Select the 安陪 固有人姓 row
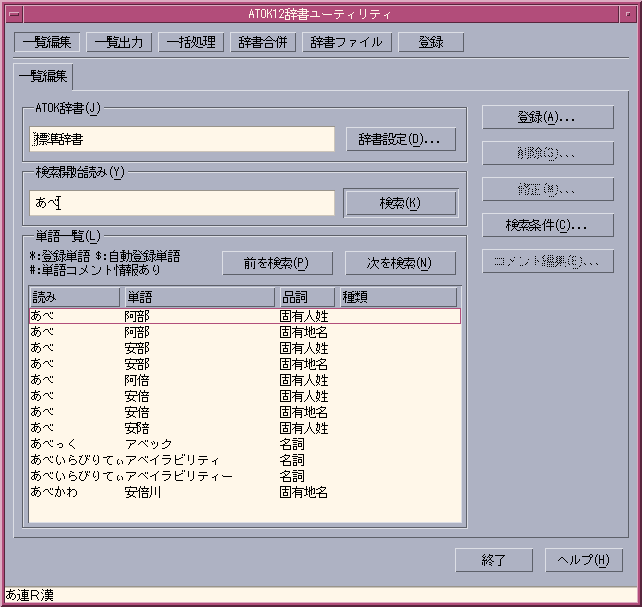 [x=245, y=428]
